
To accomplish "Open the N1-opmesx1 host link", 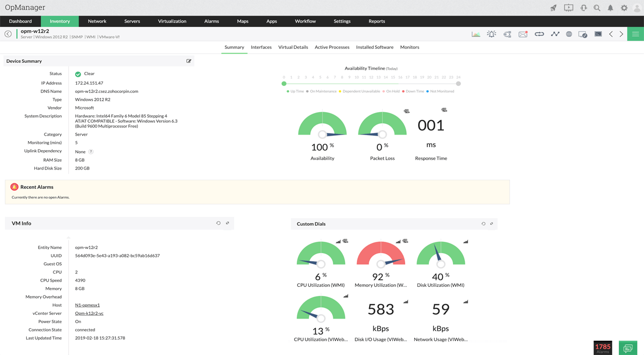I will point(87,305).
